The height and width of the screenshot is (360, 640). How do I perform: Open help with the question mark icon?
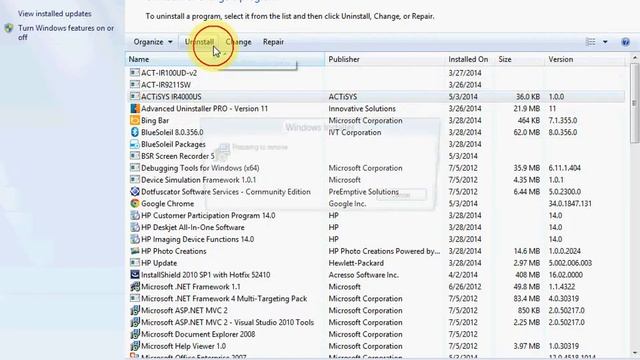625,42
